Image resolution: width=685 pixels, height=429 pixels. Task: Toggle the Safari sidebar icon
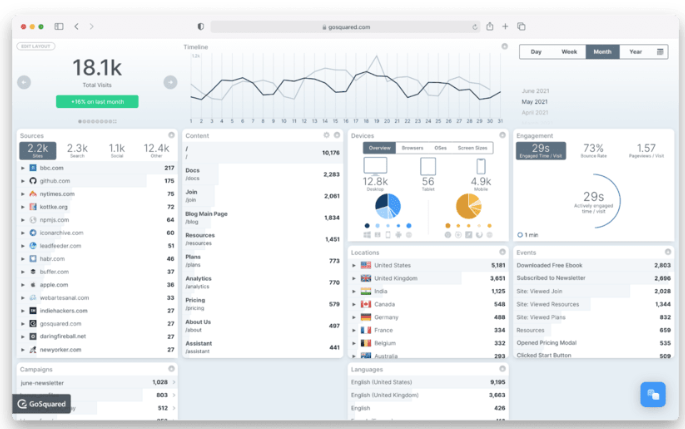click(59, 27)
